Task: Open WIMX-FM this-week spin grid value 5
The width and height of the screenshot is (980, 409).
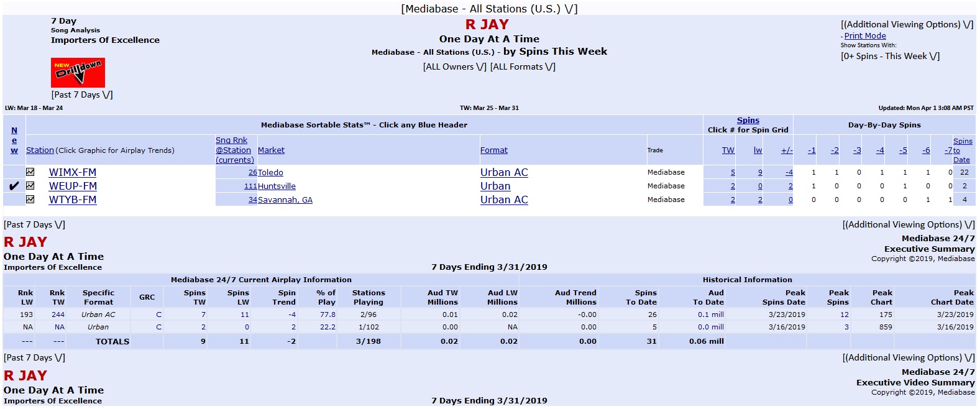Action: (x=733, y=172)
